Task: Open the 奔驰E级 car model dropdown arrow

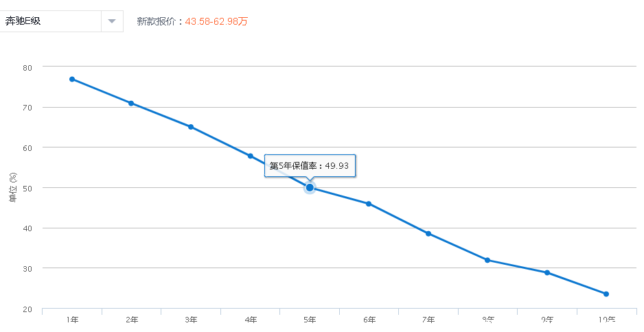Action: click(112, 21)
